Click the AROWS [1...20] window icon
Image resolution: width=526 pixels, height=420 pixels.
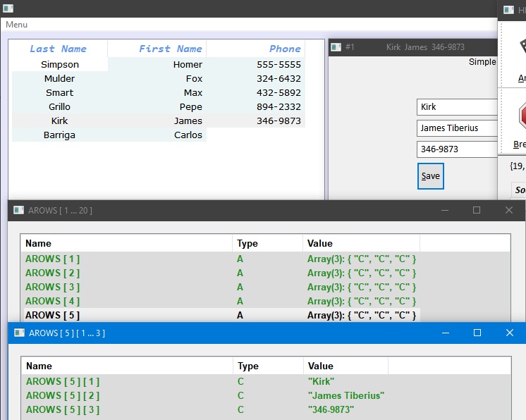pos(19,210)
